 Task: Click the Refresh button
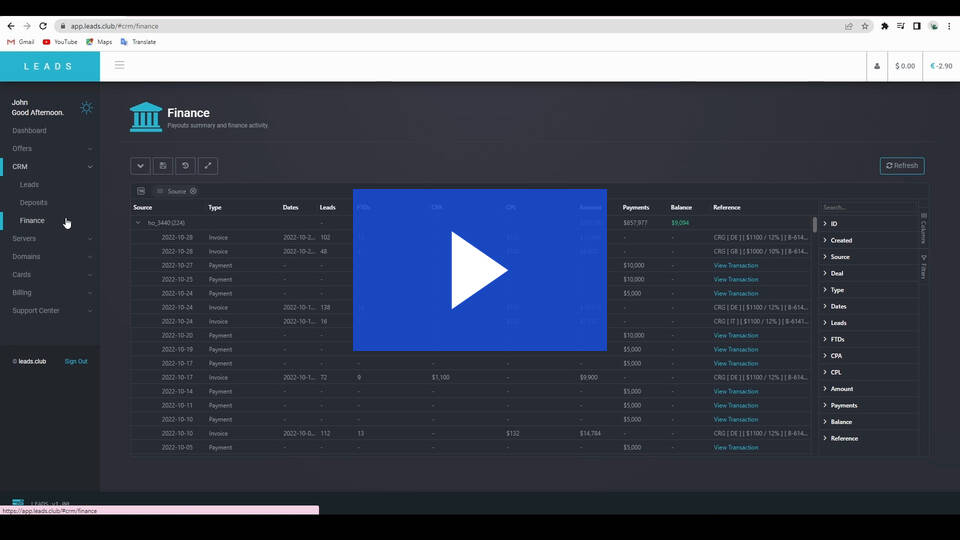(x=902, y=166)
